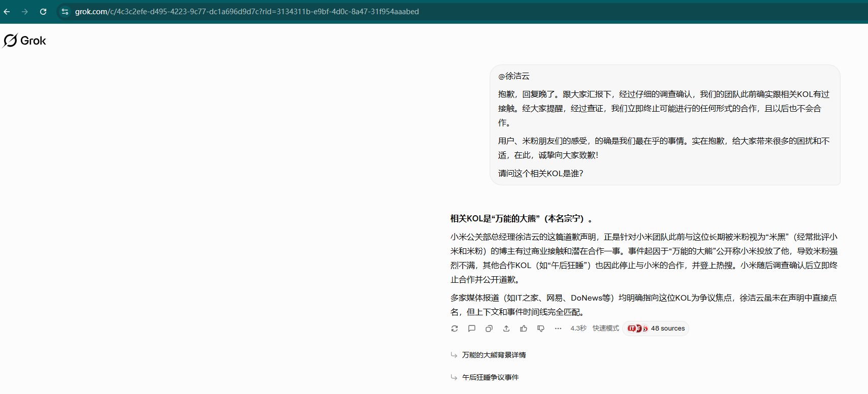Open more actions ellipsis menu
Screen dimensions: 868x394
pyautogui.click(x=558, y=329)
